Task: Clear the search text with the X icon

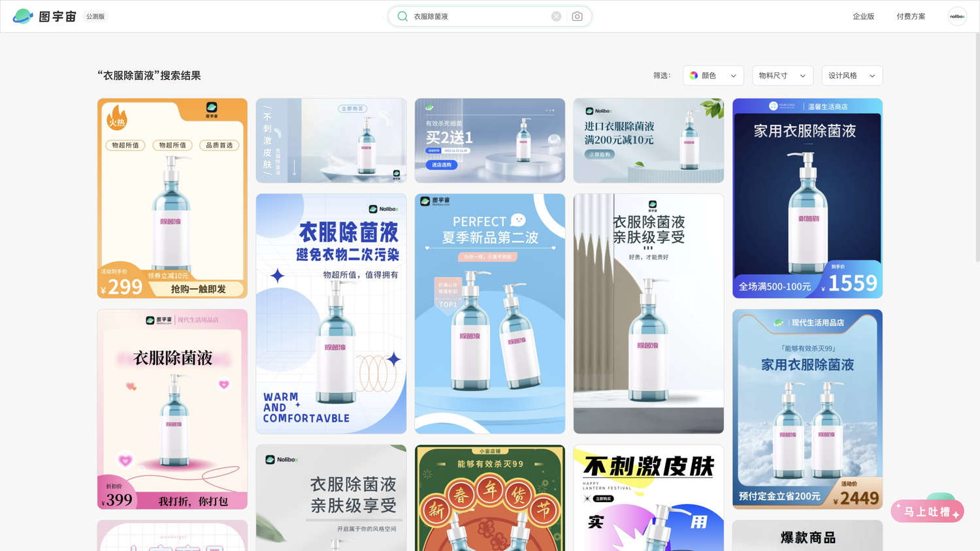Action: pos(556,16)
